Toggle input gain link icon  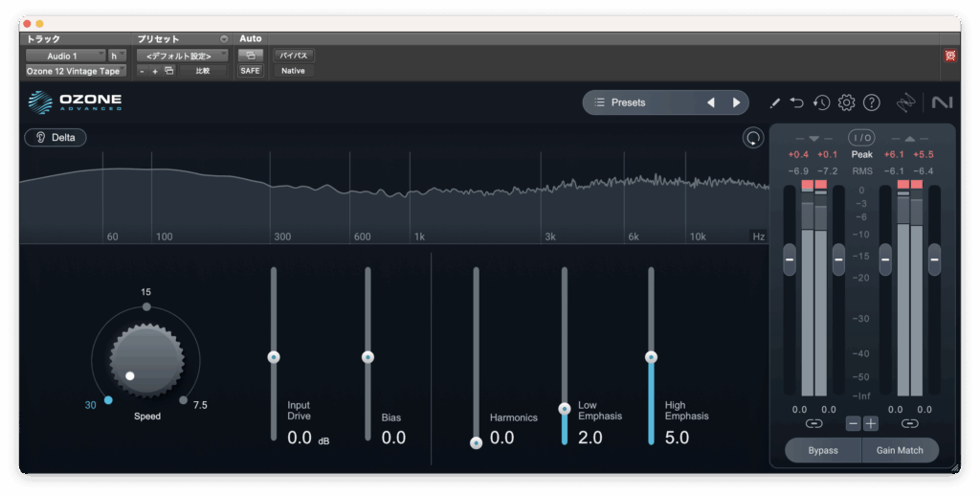tap(813, 422)
